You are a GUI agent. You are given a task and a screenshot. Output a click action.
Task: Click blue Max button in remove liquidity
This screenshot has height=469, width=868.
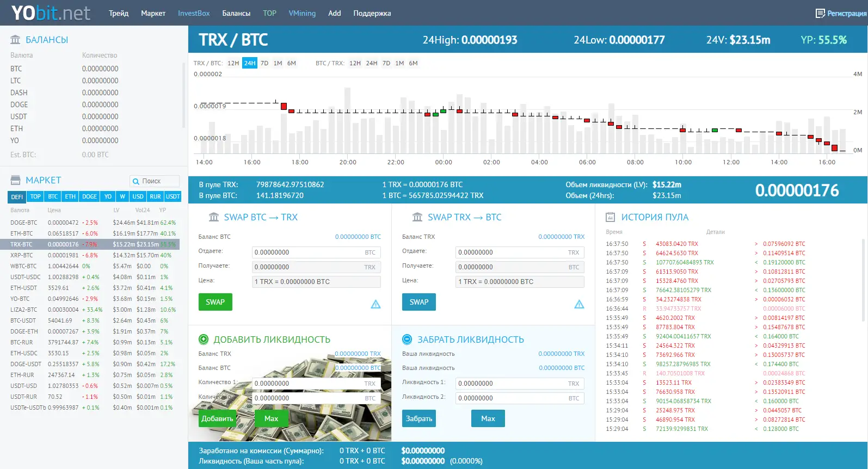tap(488, 418)
